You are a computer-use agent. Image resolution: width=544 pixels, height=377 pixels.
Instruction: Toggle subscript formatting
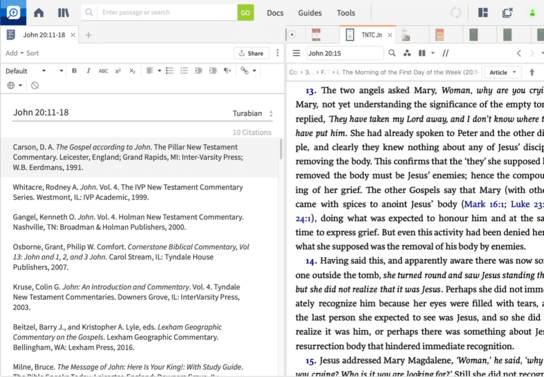pos(132,71)
